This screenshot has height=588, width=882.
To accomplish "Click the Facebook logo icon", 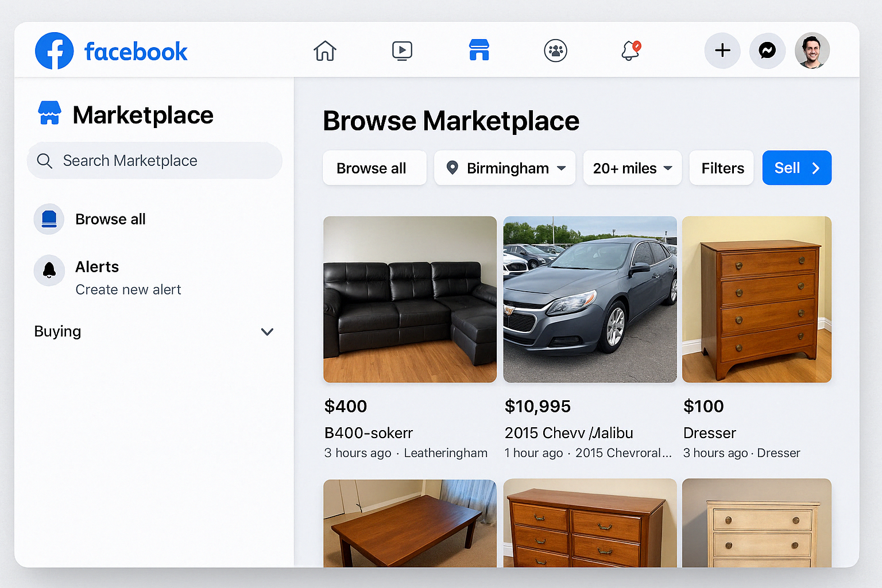I will [x=55, y=51].
